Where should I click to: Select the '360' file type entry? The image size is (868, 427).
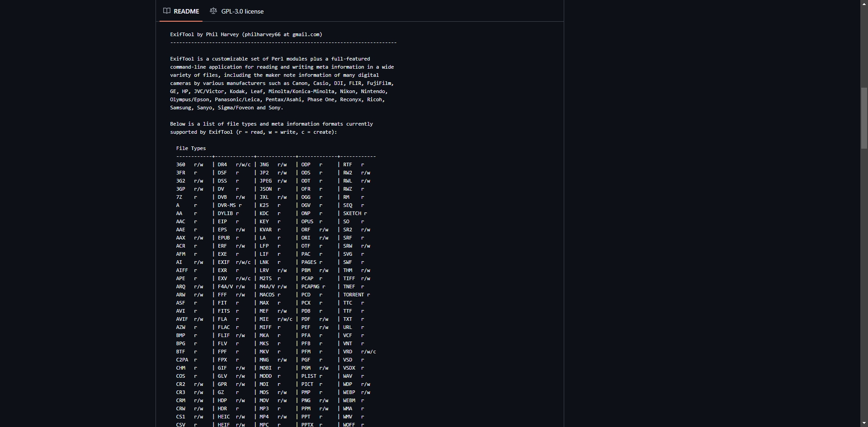tap(180, 164)
